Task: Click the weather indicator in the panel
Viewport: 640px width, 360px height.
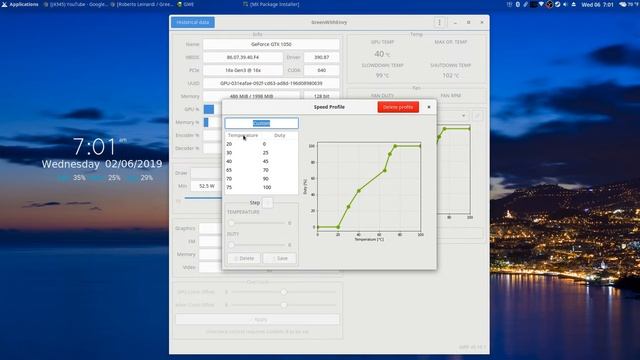Action: tap(629, 4)
